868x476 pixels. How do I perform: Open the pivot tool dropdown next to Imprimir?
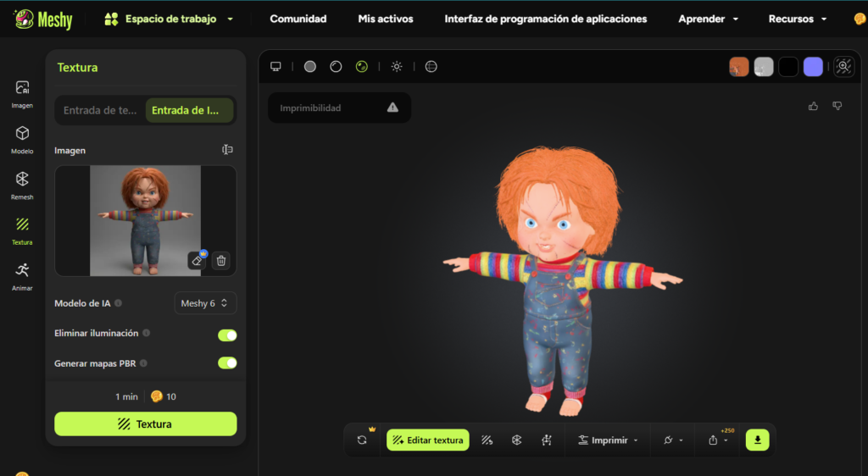(x=672, y=440)
